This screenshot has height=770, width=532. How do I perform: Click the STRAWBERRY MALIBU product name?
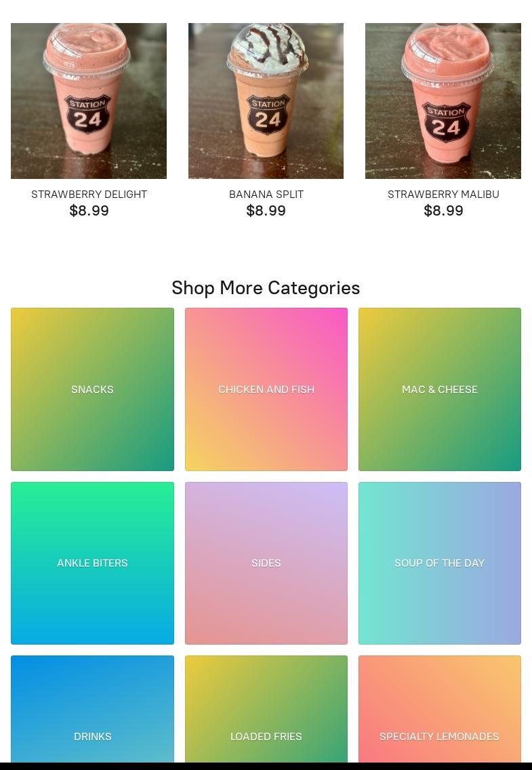point(443,195)
